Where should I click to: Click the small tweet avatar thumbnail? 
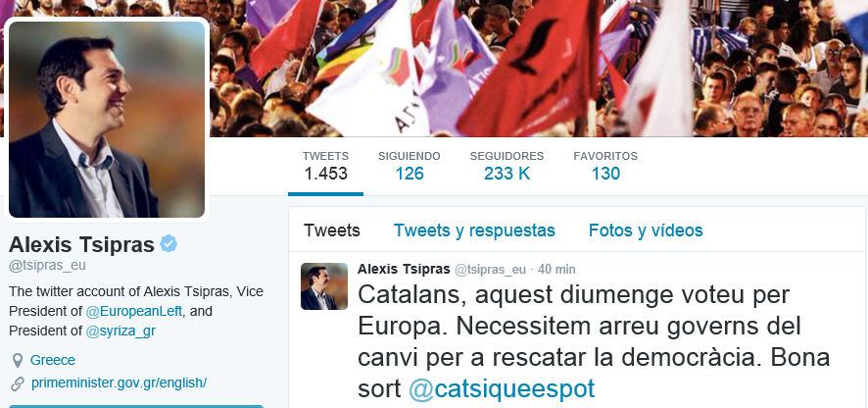click(324, 286)
